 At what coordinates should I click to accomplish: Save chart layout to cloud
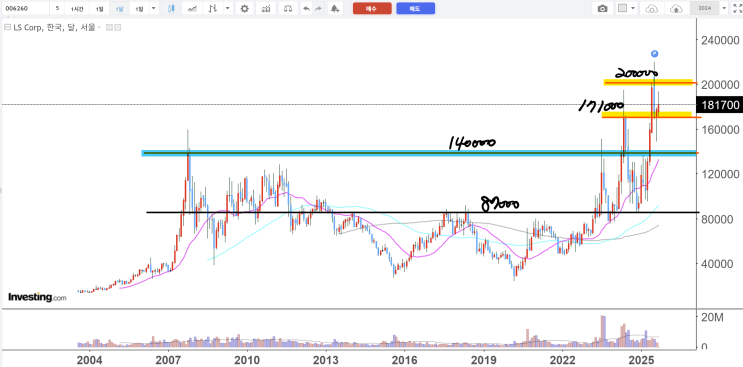coord(675,9)
